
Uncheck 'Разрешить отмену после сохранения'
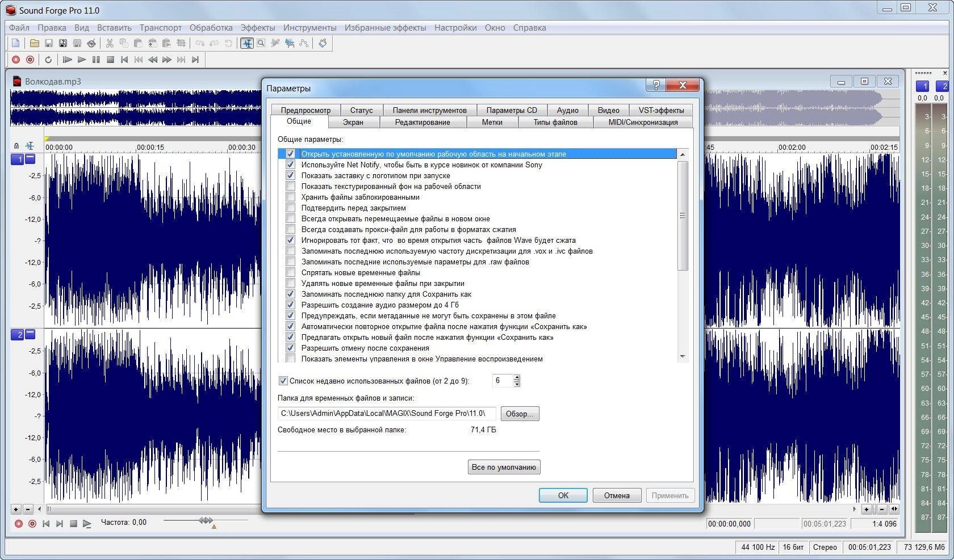[290, 348]
